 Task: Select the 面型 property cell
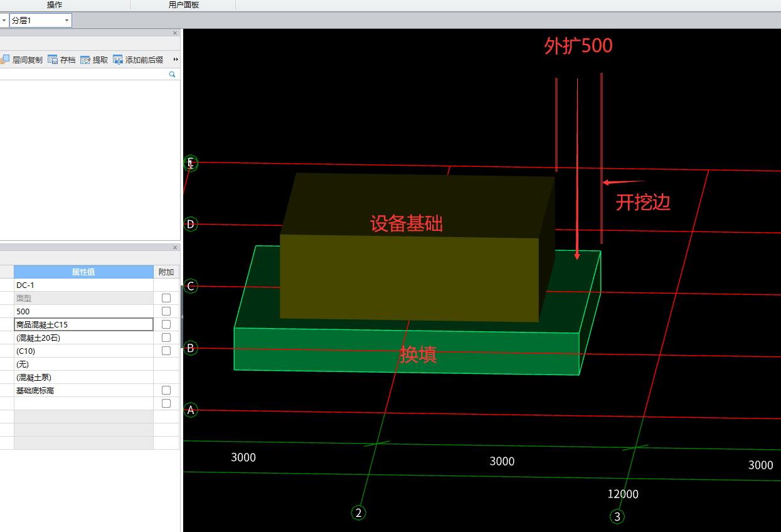[83, 298]
